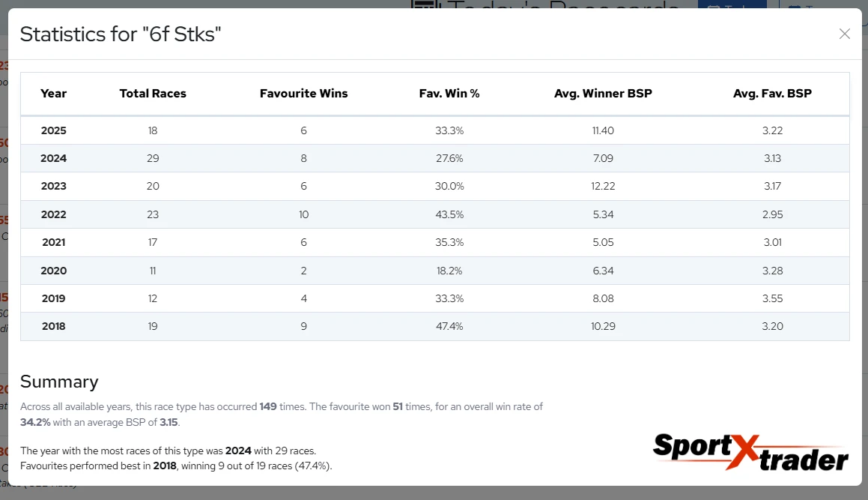The width and height of the screenshot is (868, 500).
Task: Click the Summary heading
Action: 59,382
